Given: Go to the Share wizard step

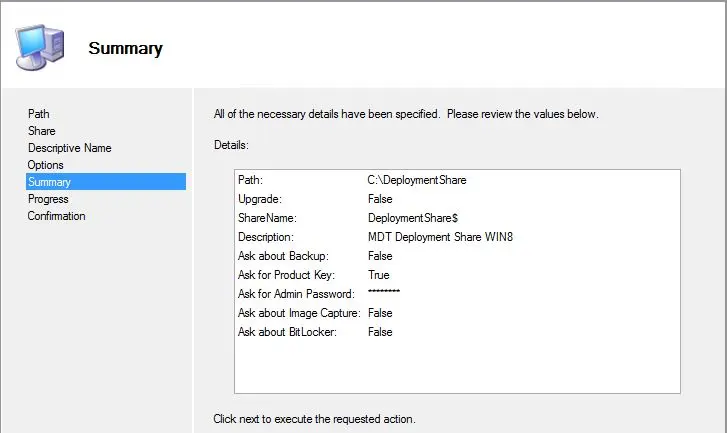Looking at the screenshot, I should 42,131.
